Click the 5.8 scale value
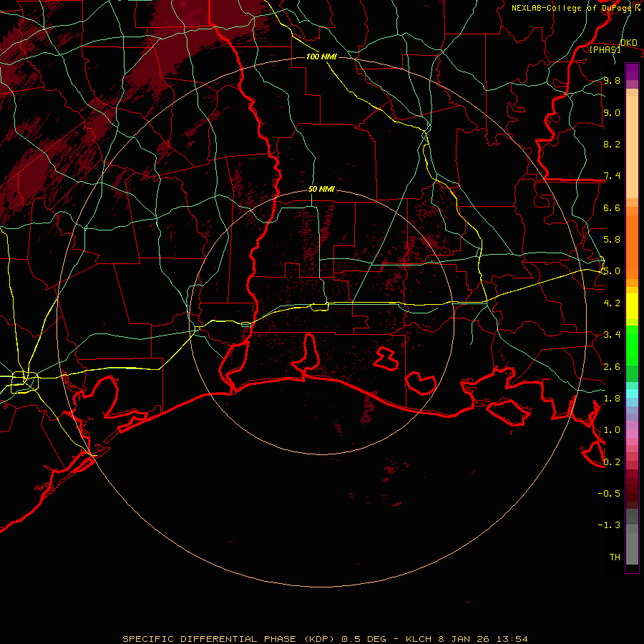This screenshot has height=644, width=644. pos(612,240)
